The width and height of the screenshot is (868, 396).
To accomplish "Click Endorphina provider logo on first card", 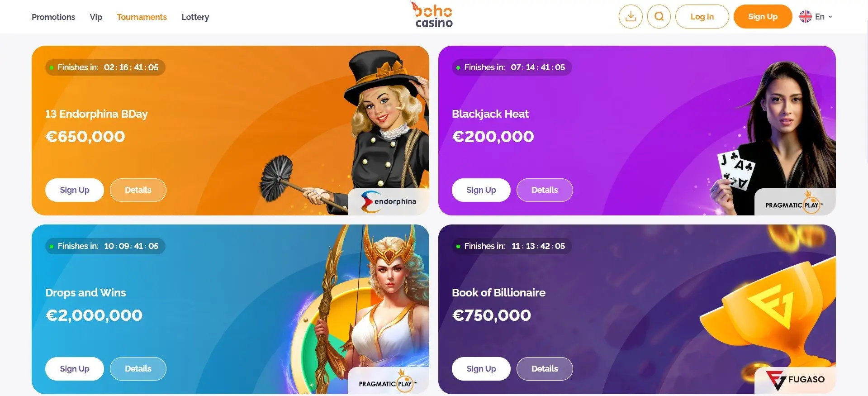I will pyautogui.click(x=389, y=201).
